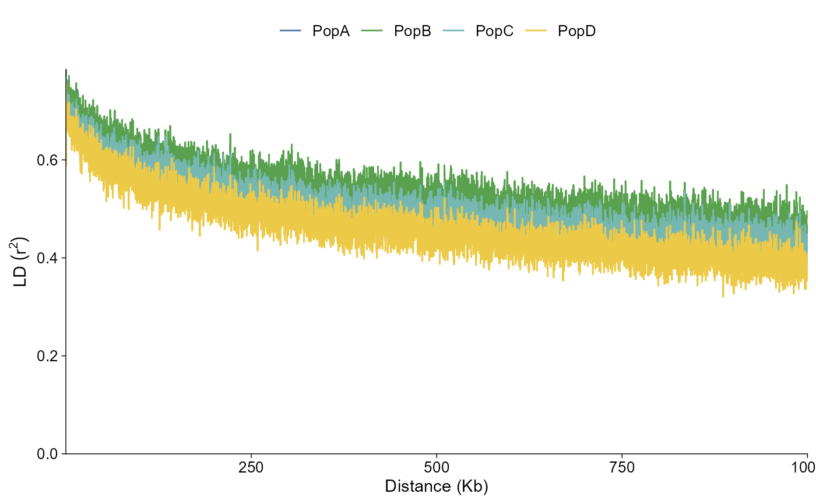Click the 750 x-axis tick label
This screenshot has height=504, width=816.
tap(622, 467)
